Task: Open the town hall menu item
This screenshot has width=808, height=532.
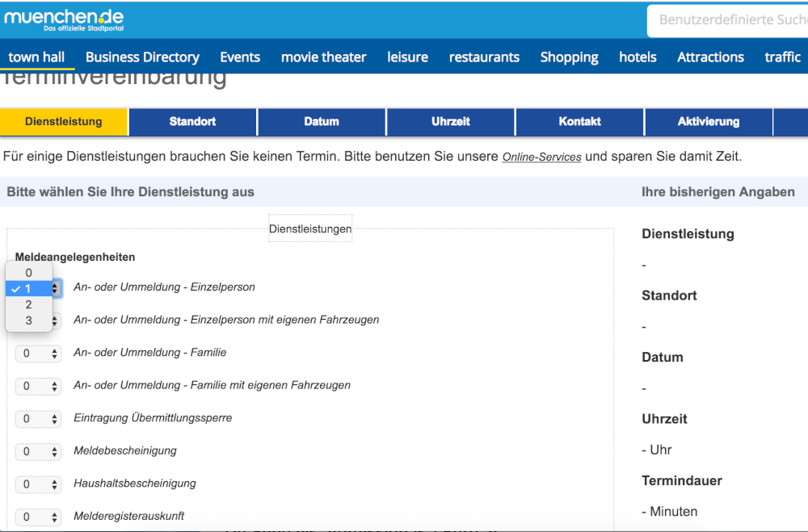Action: click(37, 57)
